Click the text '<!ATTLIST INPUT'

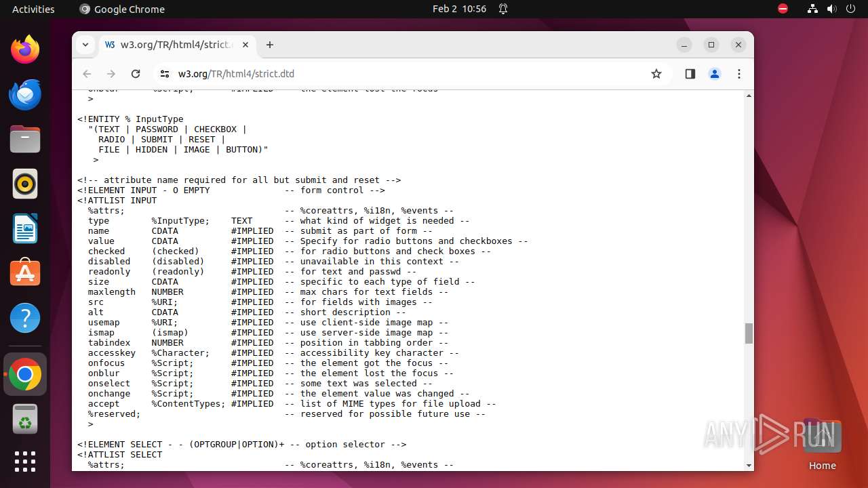click(x=117, y=201)
